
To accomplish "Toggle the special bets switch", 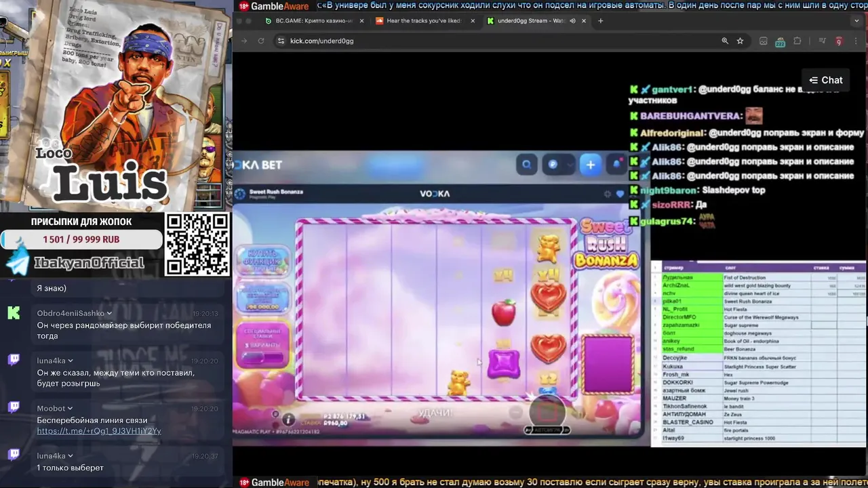I will [263, 357].
